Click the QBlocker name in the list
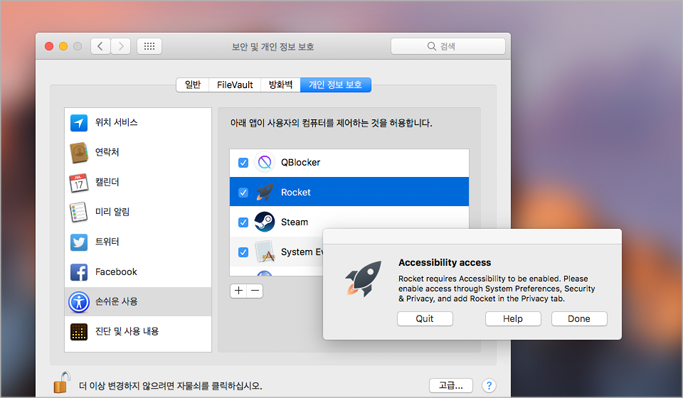The image size is (683, 398). coord(301,162)
